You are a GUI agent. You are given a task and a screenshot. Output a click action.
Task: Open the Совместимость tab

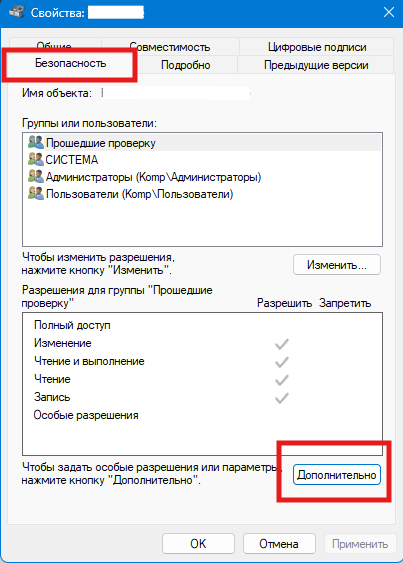[170, 47]
